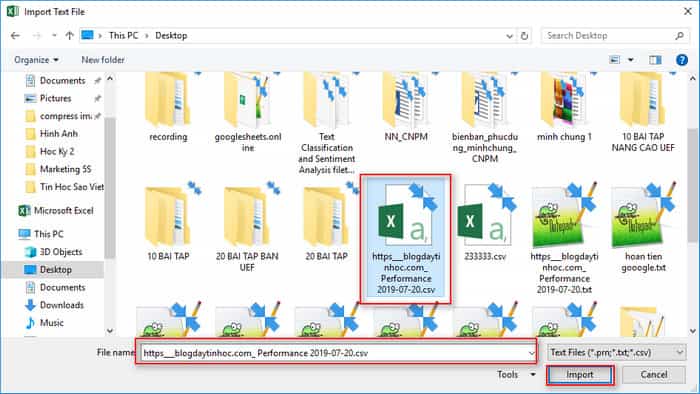This screenshot has height=394, width=700.
Task: Change the view layout icon
Action: click(x=615, y=60)
